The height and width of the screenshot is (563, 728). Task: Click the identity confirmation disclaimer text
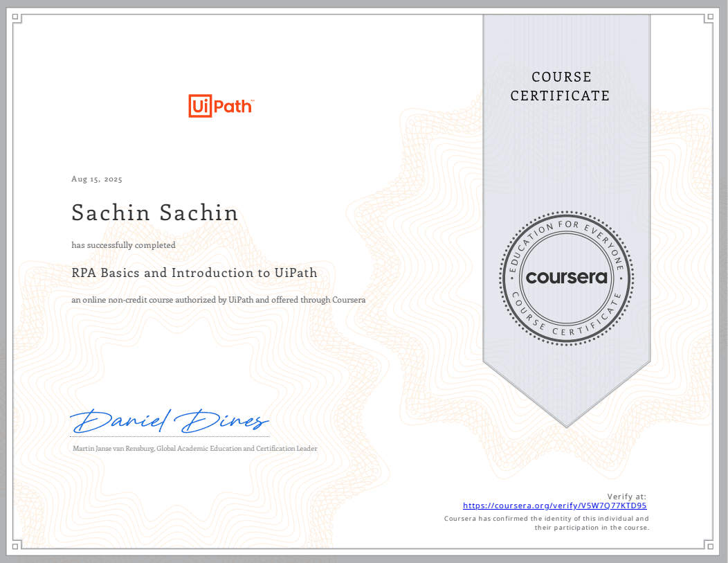coord(546,522)
